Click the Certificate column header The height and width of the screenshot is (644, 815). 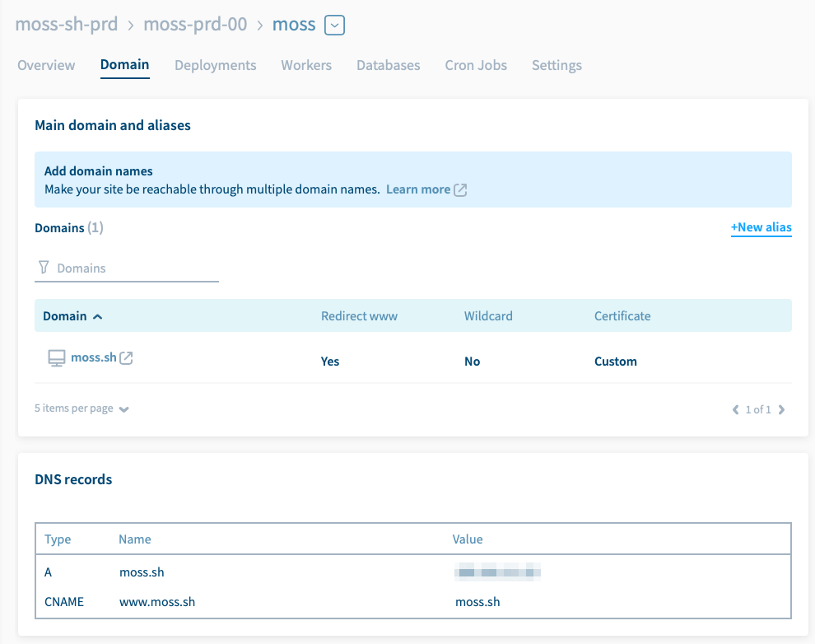622,316
